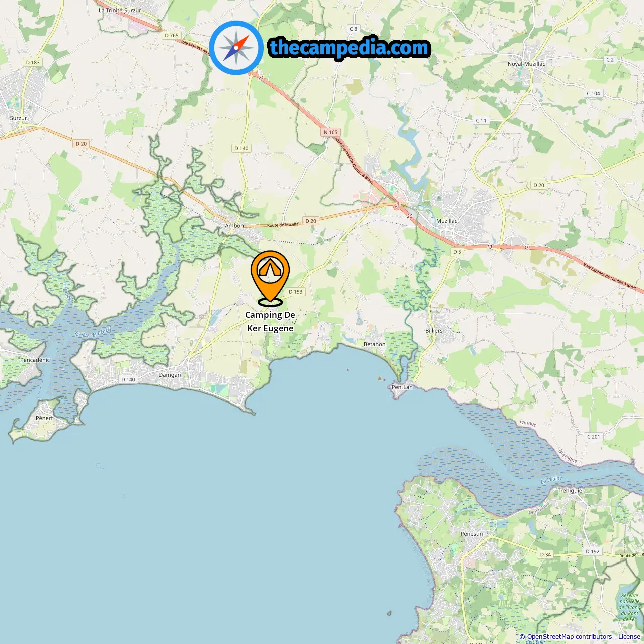This screenshot has height=644, width=644.
Task: Click the Surzur town label
Action: pyautogui.click(x=18, y=118)
